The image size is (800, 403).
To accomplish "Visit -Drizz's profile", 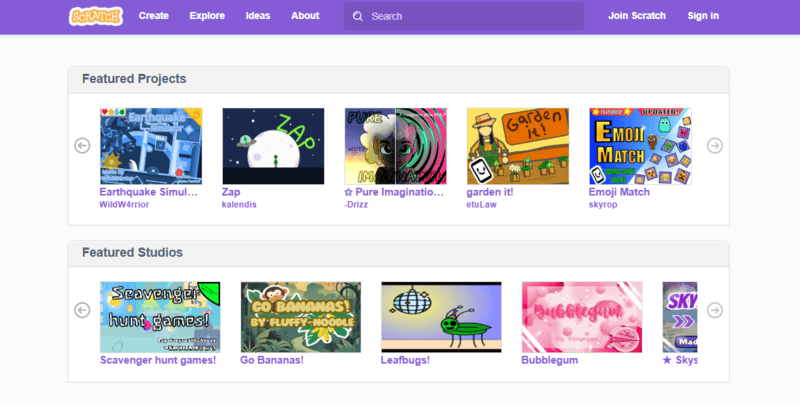I will [x=356, y=205].
